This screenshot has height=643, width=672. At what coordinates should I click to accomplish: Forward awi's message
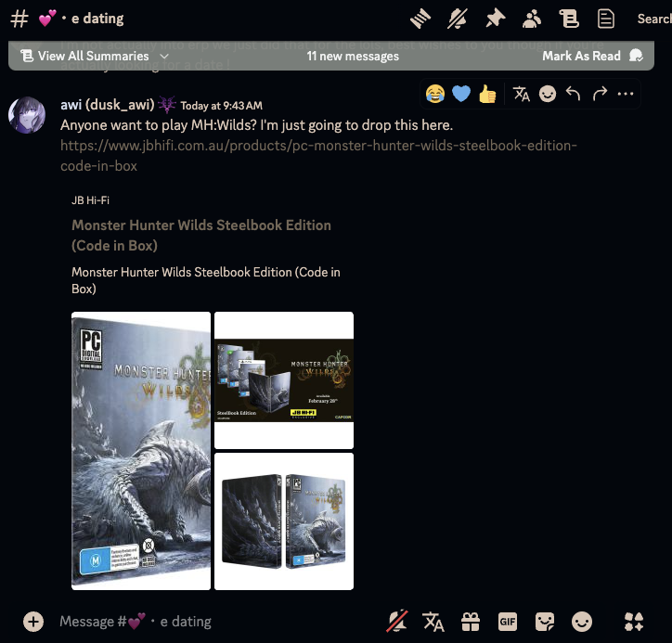pyautogui.click(x=600, y=94)
